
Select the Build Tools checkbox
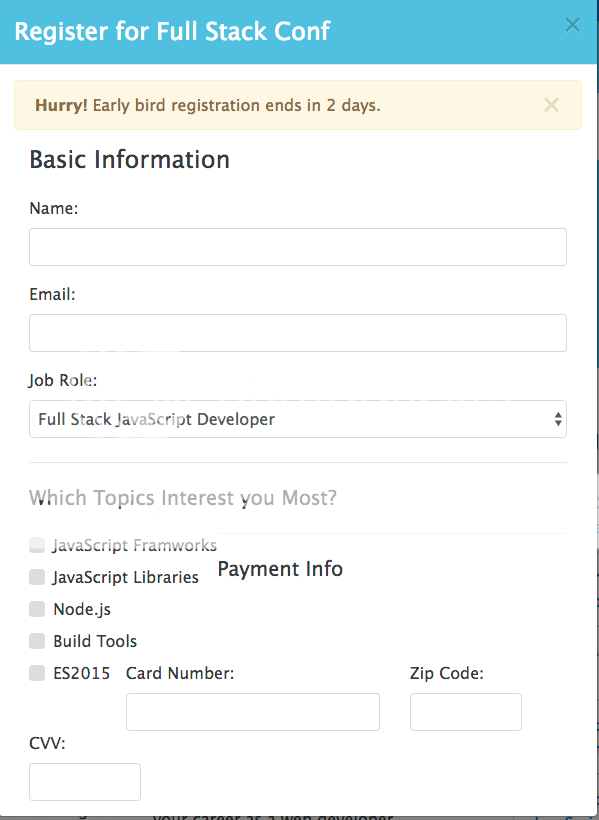[37, 641]
